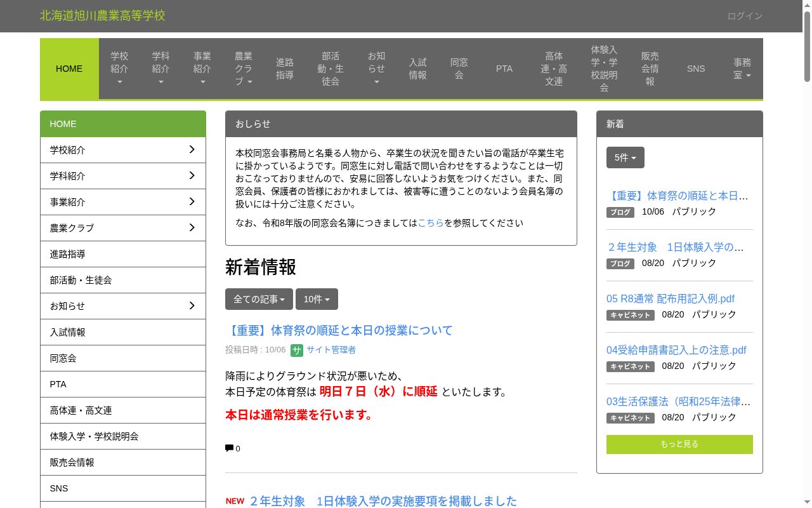Select 部活動・生徒会 in the left sidebar
Screen dimensions: 812x508
123,280
